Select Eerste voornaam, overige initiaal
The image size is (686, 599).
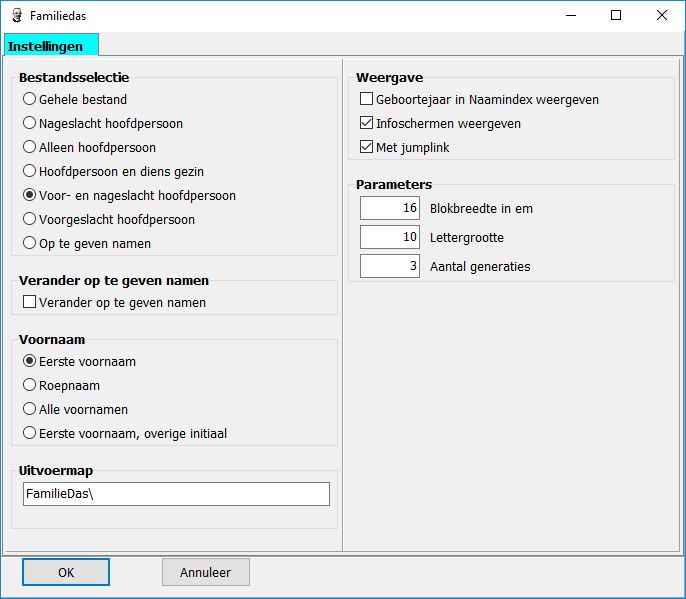[30, 434]
